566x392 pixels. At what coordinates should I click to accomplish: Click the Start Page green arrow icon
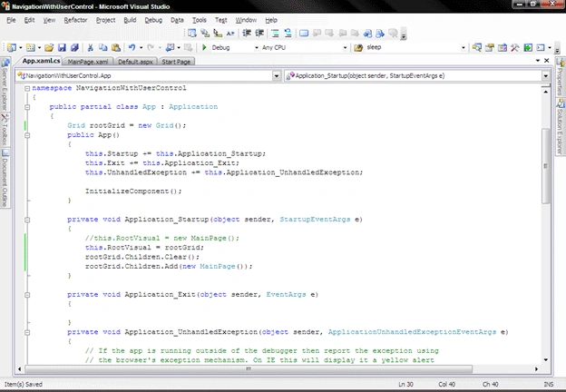(x=528, y=48)
